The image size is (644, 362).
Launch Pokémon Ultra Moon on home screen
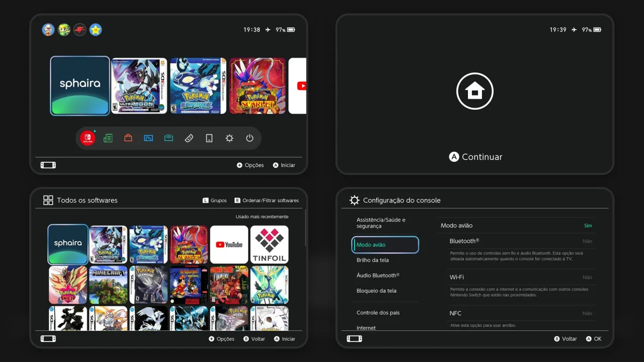[139, 86]
